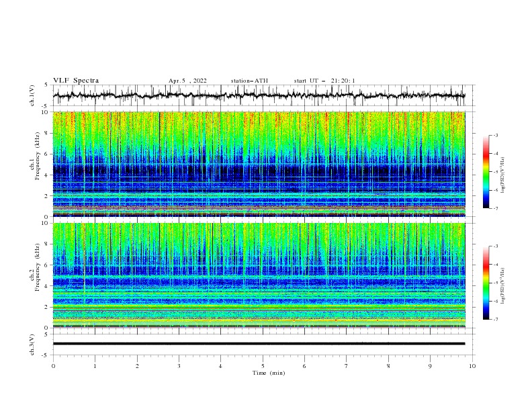532x411 pixels.
Task: Click the ch.2 "Frequency (kHz)" axis label
Action: click(x=38, y=267)
